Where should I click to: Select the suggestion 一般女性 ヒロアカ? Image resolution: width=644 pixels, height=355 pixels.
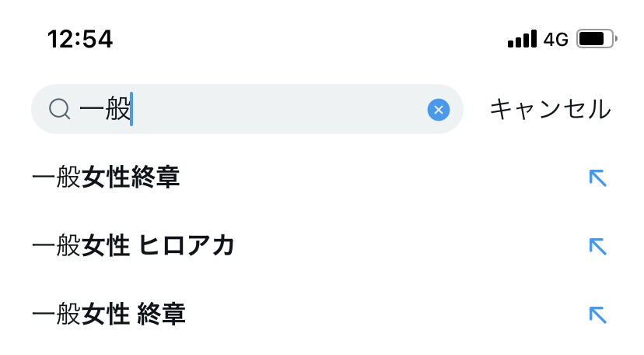134,247
